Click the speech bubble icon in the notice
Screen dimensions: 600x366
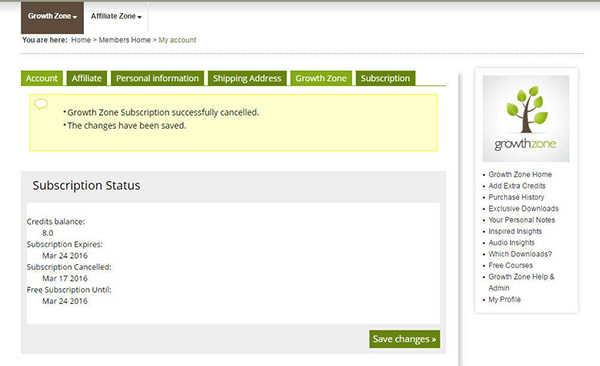point(41,104)
